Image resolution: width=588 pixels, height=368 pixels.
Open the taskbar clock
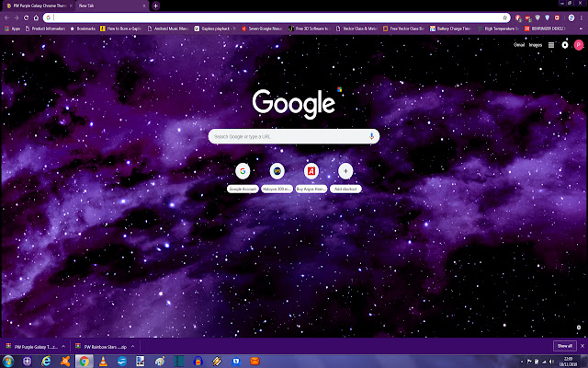point(568,362)
